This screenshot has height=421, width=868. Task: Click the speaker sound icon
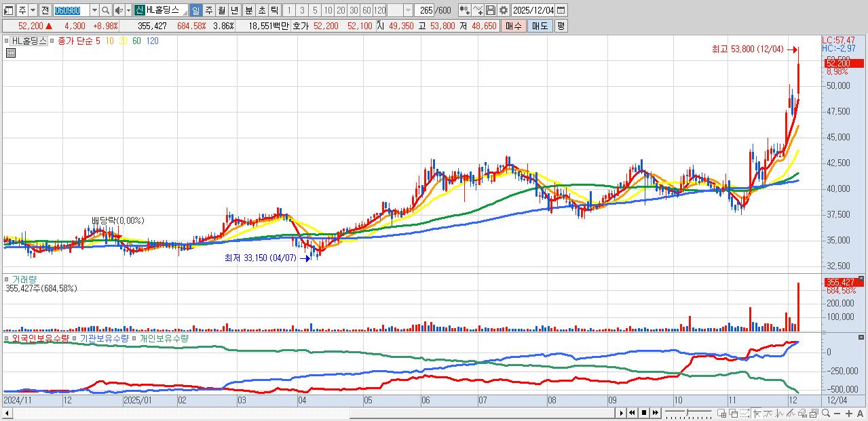pos(119,10)
